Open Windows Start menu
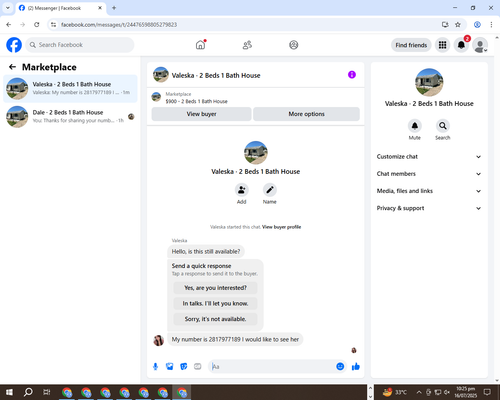The height and width of the screenshot is (400, 500). 9,392
